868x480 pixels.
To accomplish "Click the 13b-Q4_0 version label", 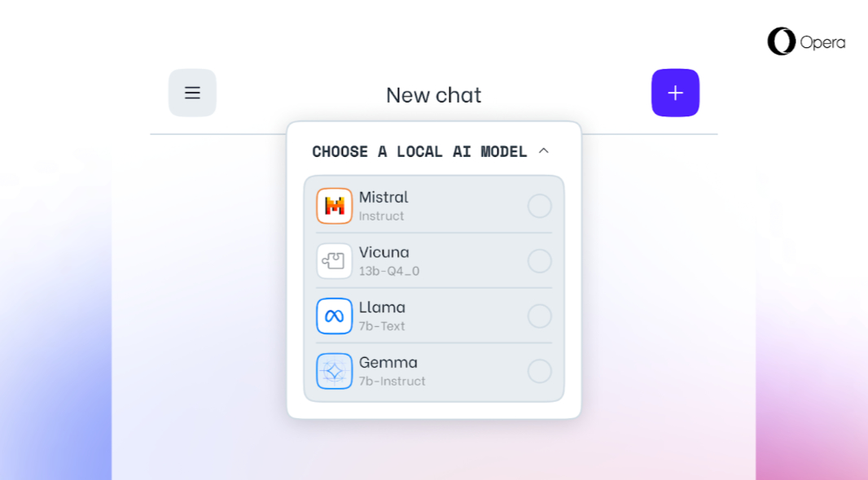I will point(389,271).
